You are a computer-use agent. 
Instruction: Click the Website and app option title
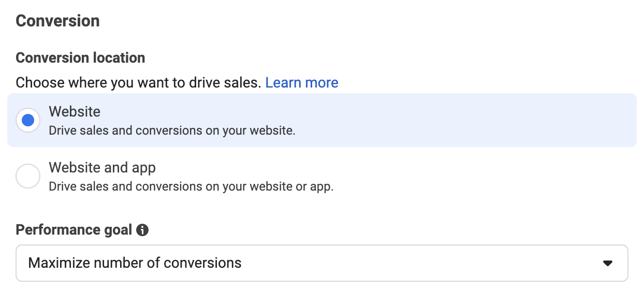102,168
